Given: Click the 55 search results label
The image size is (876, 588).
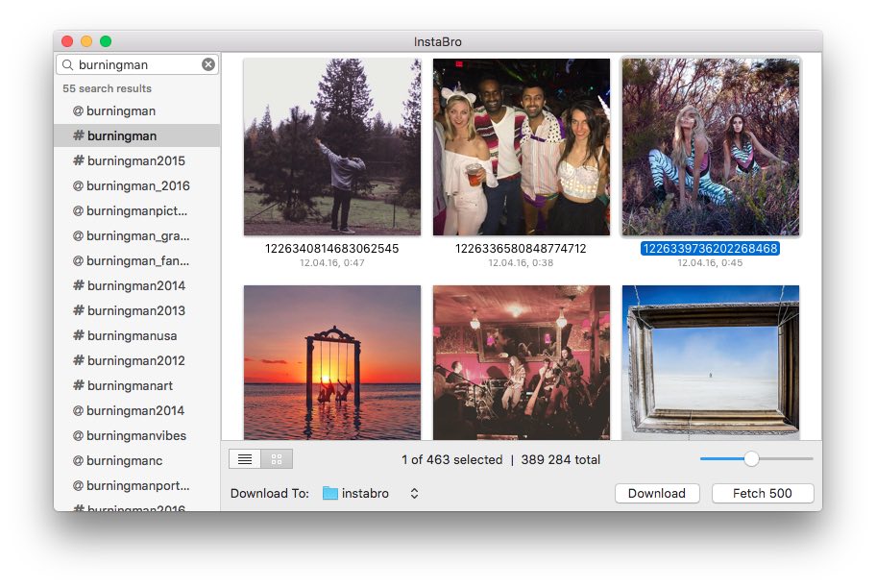Looking at the screenshot, I should (x=107, y=88).
